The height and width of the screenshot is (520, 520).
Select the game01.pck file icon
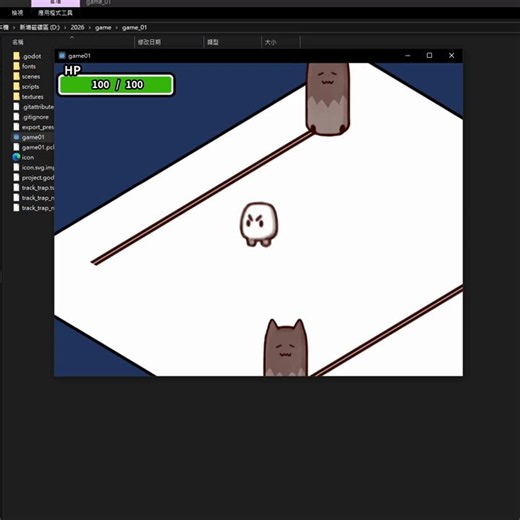pyautogui.click(x=16, y=147)
